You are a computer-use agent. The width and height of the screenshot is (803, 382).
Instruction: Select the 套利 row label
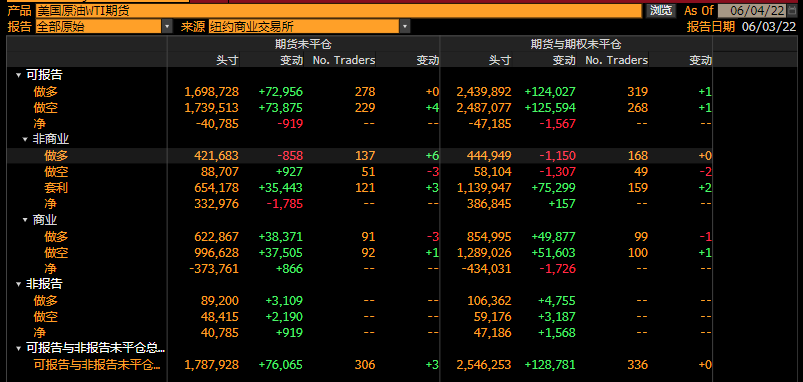(56, 188)
